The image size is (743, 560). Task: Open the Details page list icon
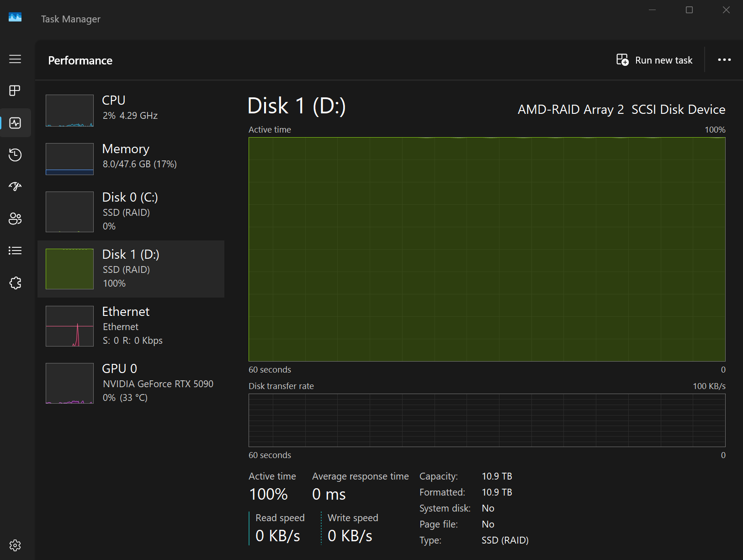(15, 251)
